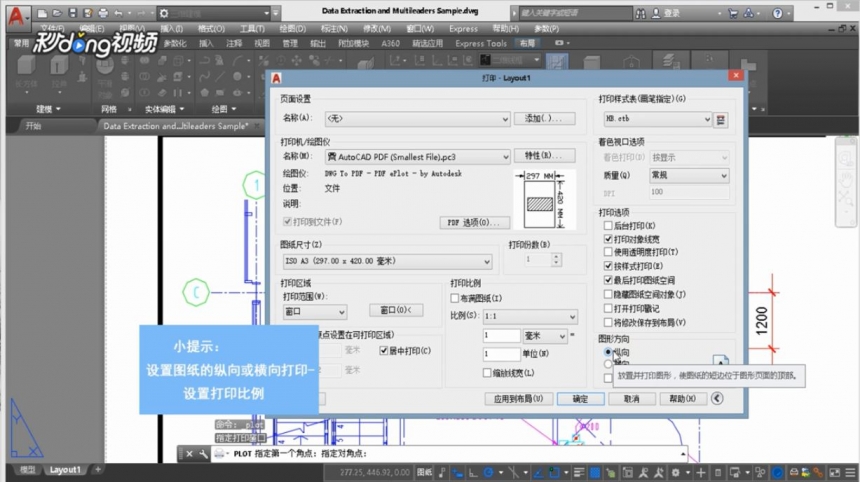The height and width of the screenshot is (482, 860).
Task: Open the 打印范围 窗口 dropdown
Action: coord(315,312)
